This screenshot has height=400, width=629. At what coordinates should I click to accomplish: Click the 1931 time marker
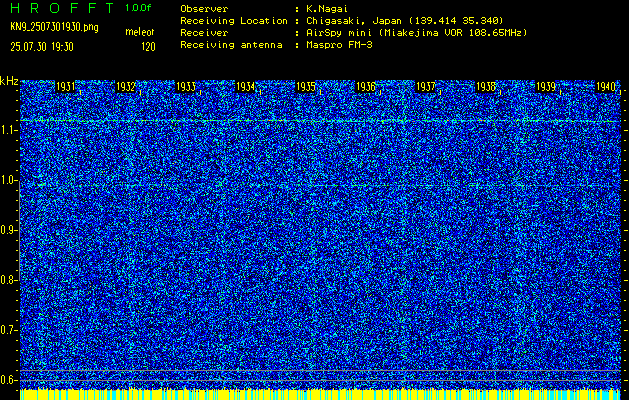[x=65, y=87]
